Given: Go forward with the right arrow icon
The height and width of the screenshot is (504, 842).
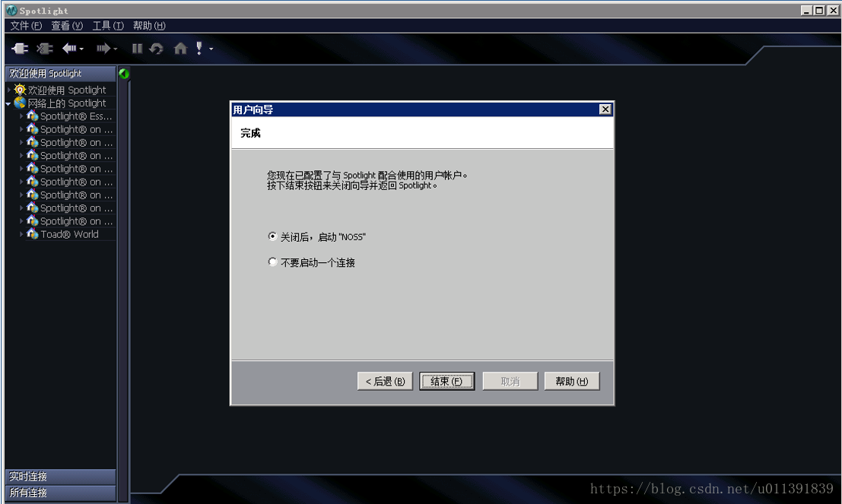Looking at the screenshot, I should pyautogui.click(x=103, y=49).
